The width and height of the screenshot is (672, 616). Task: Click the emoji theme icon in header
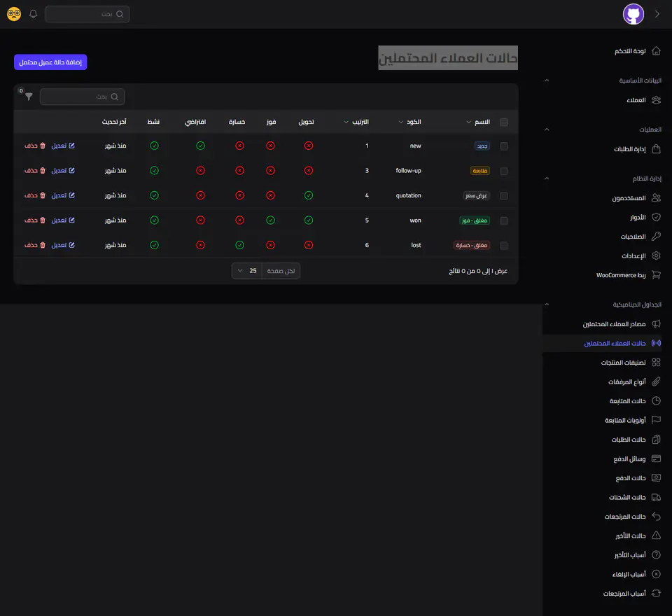click(x=14, y=14)
